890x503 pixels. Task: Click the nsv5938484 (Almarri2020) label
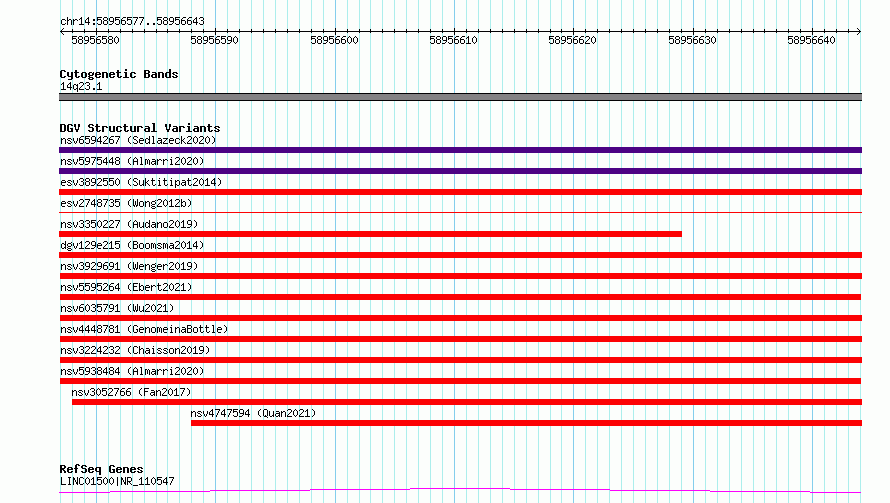pos(132,371)
